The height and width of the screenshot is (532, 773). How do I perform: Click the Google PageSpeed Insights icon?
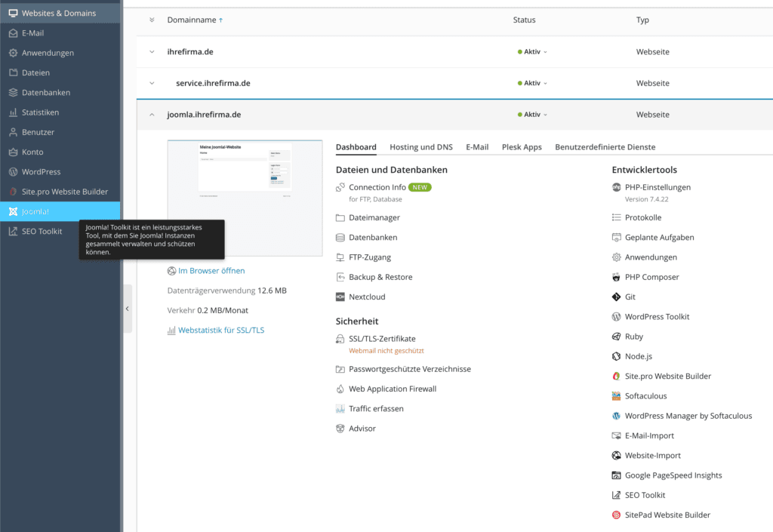617,475
